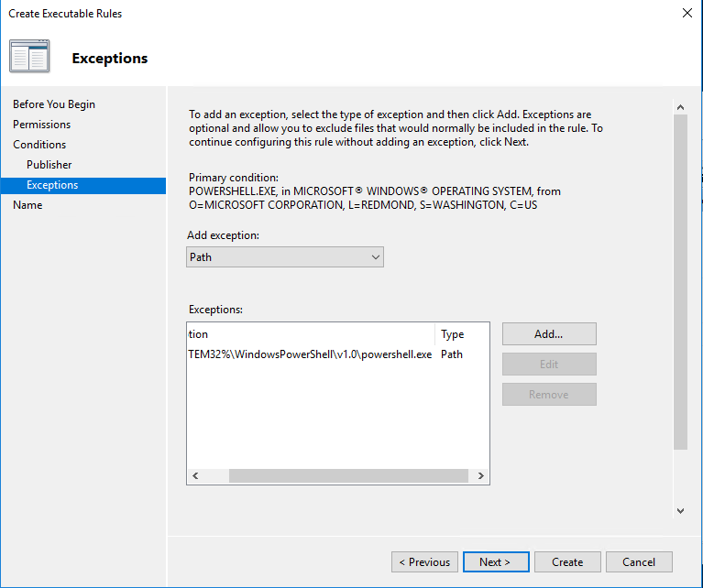Click the page scroll down arrow
703x588 pixels.
[x=680, y=510]
